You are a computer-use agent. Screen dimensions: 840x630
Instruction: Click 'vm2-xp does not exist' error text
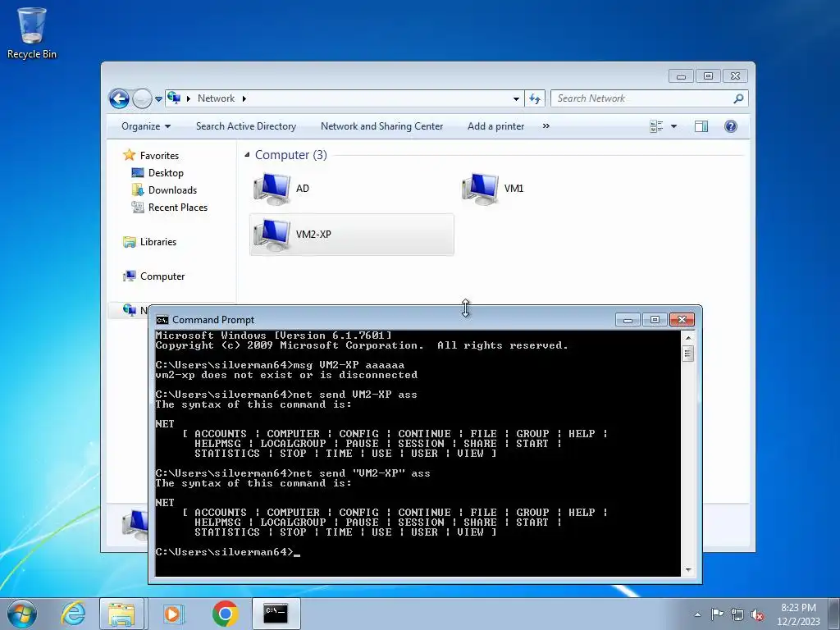pos(286,375)
